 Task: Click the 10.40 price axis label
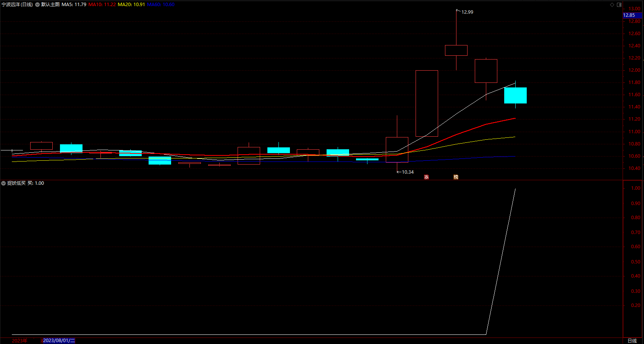tap(634, 168)
